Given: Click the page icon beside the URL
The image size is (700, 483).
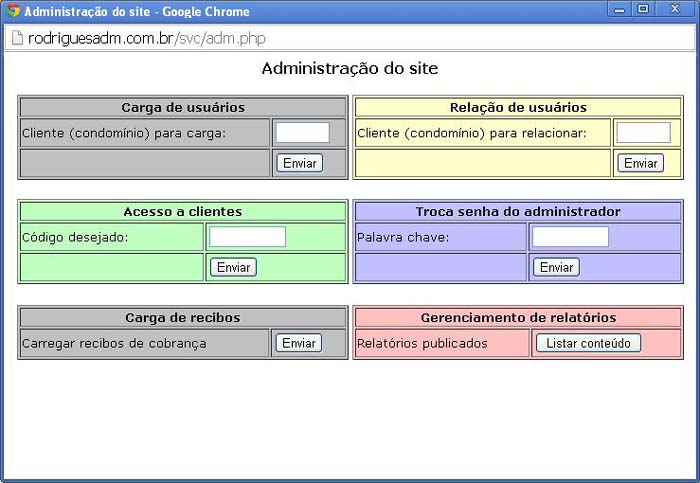Looking at the screenshot, I should pyautogui.click(x=16, y=38).
